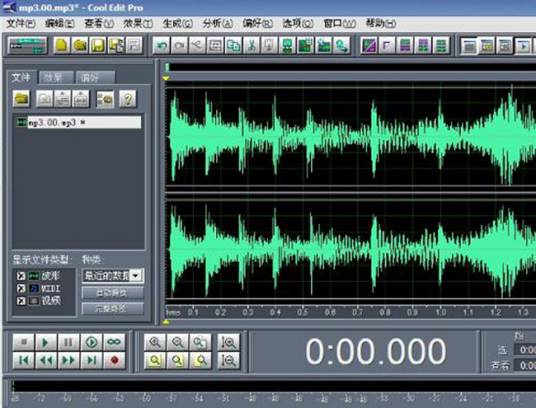Image resolution: width=536 pixels, height=408 pixels.
Task: Start playback with the Play button
Action: 45,342
